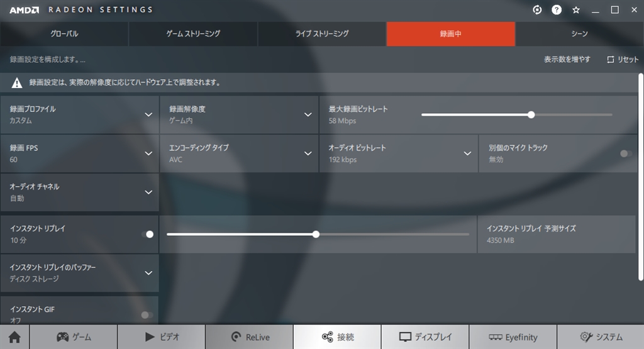
Task: Open the ビデオ section
Action: click(162, 337)
